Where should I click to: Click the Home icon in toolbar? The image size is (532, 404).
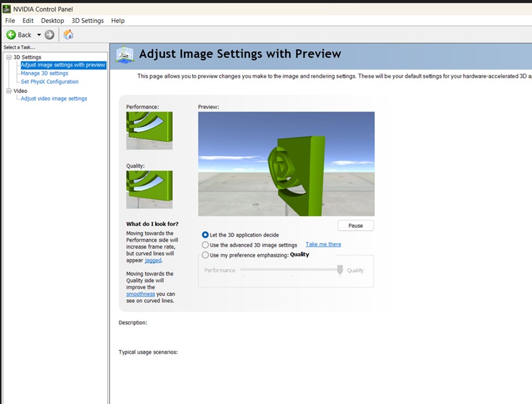(69, 35)
